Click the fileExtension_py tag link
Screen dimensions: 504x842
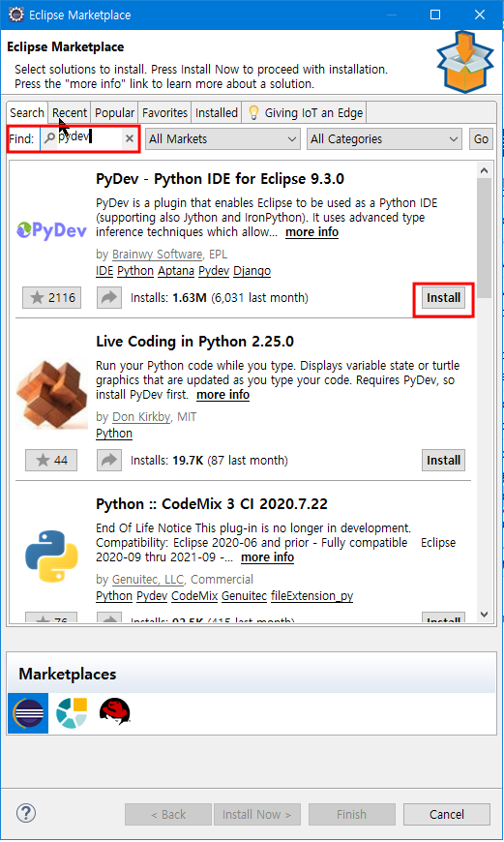311,595
